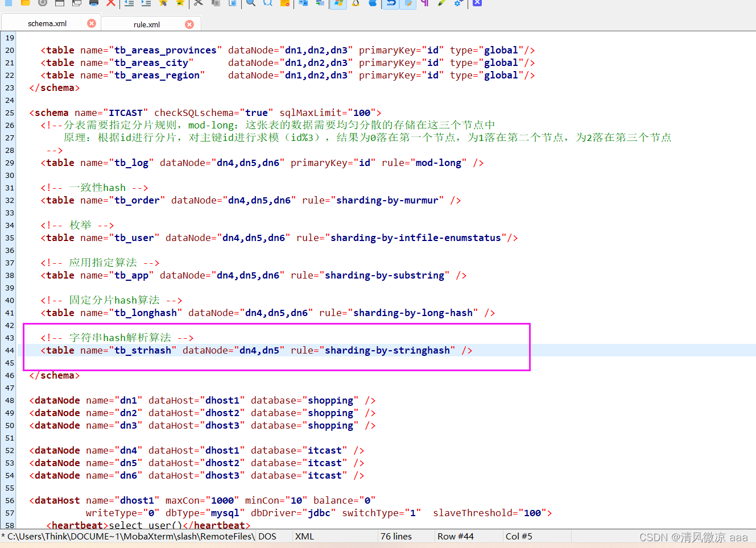The image size is (756, 548).
Task: Click the tb_longhash table line
Action: tap(267, 313)
